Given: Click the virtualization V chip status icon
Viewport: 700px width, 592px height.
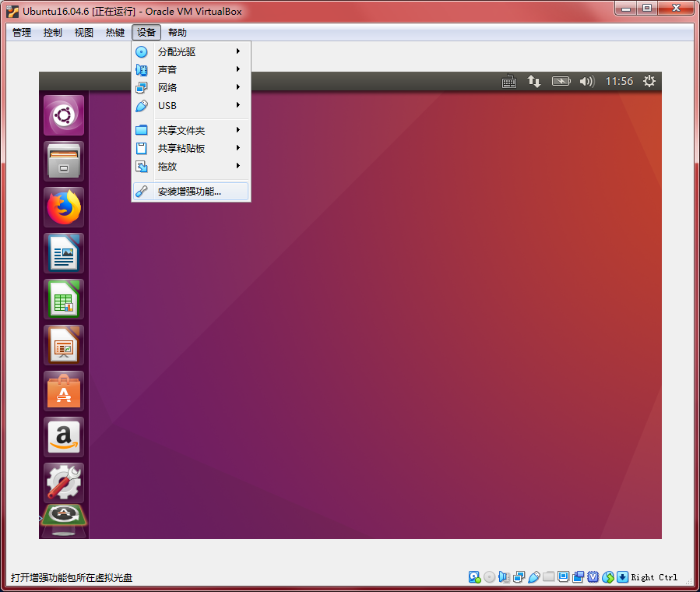Looking at the screenshot, I should [x=593, y=577].
